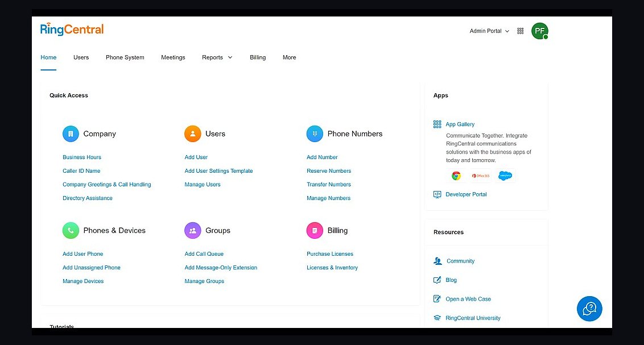644x345 pixels.
Task: Click the RingCentral University cap icon
Action: 437,318
